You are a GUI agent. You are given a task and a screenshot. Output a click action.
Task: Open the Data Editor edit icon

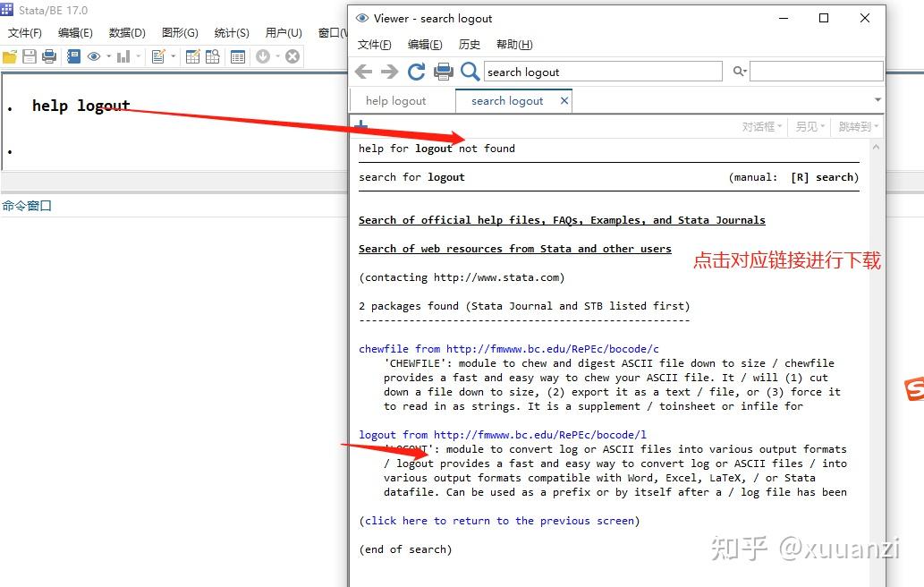192,55
